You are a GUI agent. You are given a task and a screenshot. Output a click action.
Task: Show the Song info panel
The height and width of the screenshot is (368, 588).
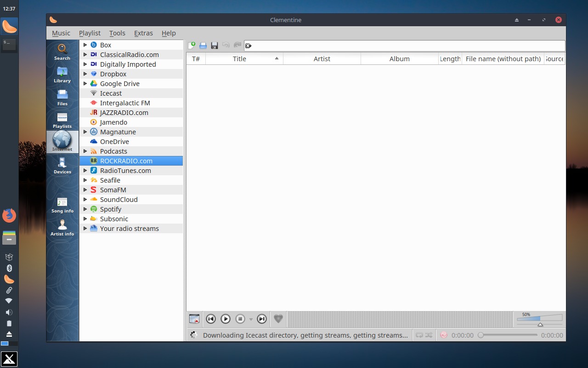point(62,204)
